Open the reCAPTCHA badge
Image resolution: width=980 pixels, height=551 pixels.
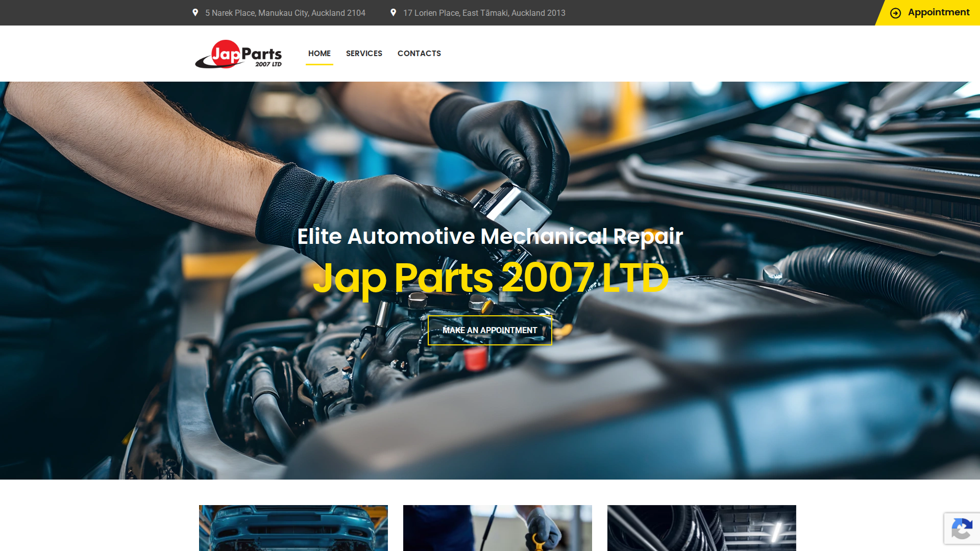tap(962, 528)
